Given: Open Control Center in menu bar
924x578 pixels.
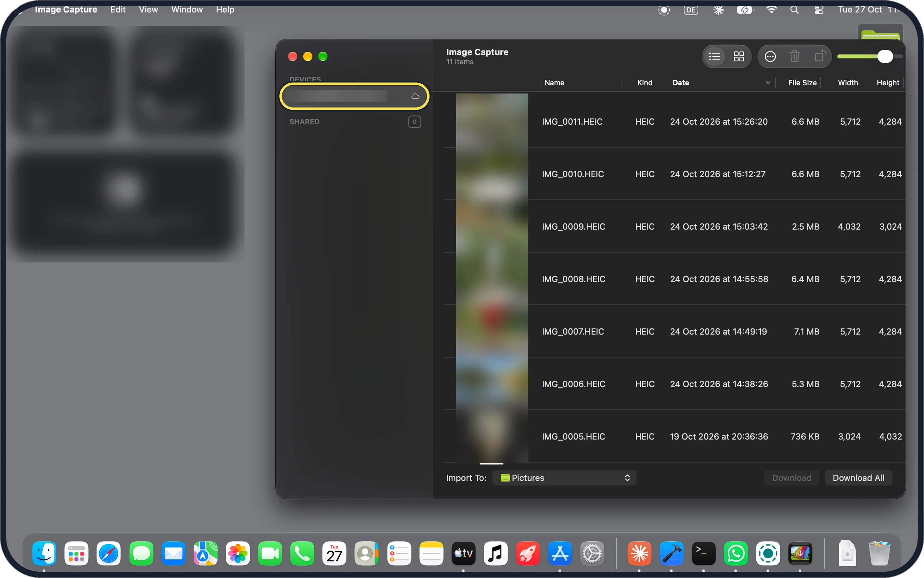Looking at the screenshot, I should pyautogui.click(x=819, y=10).
